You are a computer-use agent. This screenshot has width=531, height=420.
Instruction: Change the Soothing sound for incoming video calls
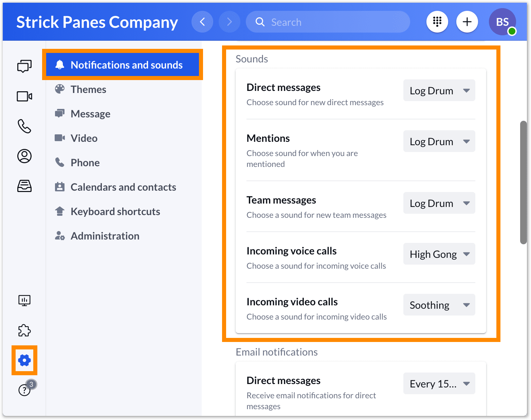pyautogui.click(x=439, y=305)
